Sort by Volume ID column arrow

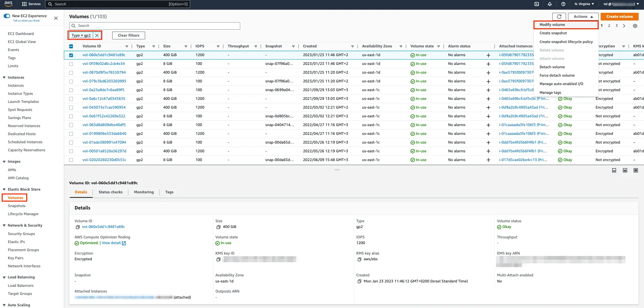click(127, 46)
